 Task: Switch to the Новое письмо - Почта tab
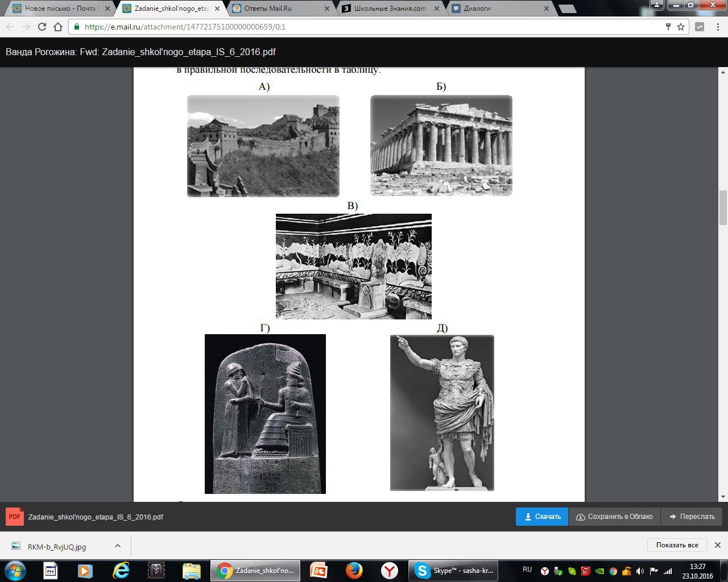point(60,9)
